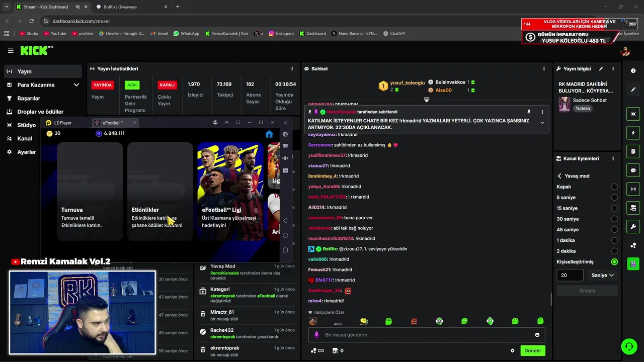Switch to BotRix Giveaways browser tab

click(x=130, y=7)
